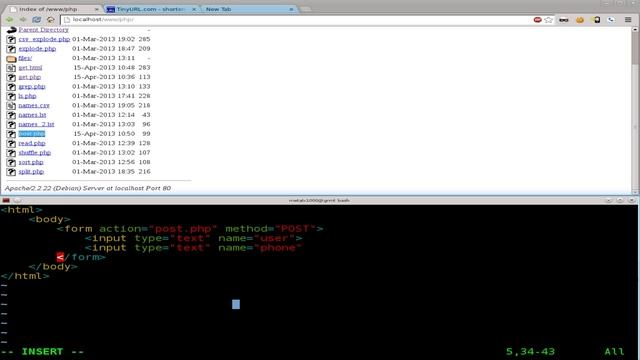640x360 pixels.
Task: Bookmark this page with the star icon
Action: tap(549, 20)
